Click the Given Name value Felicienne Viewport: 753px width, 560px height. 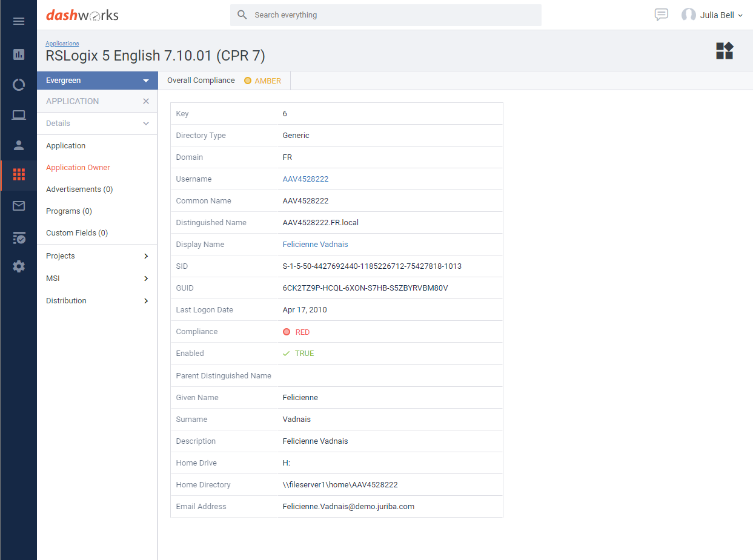point(300,398)
